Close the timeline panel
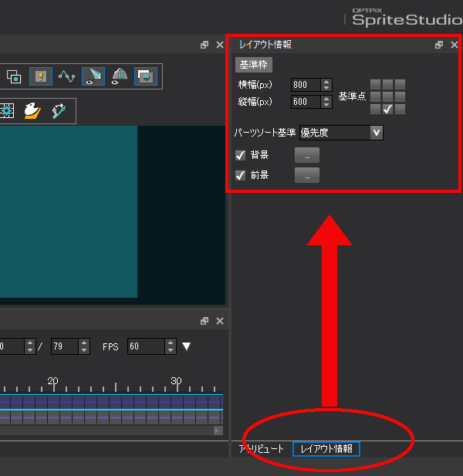Viewport: 463px width, 476px height. (x=220, y=321)
